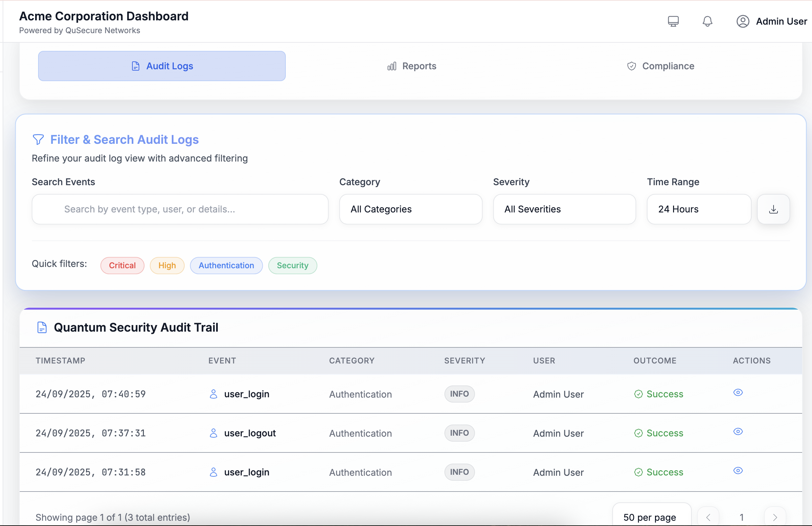Switch to the Audit Logs tab

(162, 66)
